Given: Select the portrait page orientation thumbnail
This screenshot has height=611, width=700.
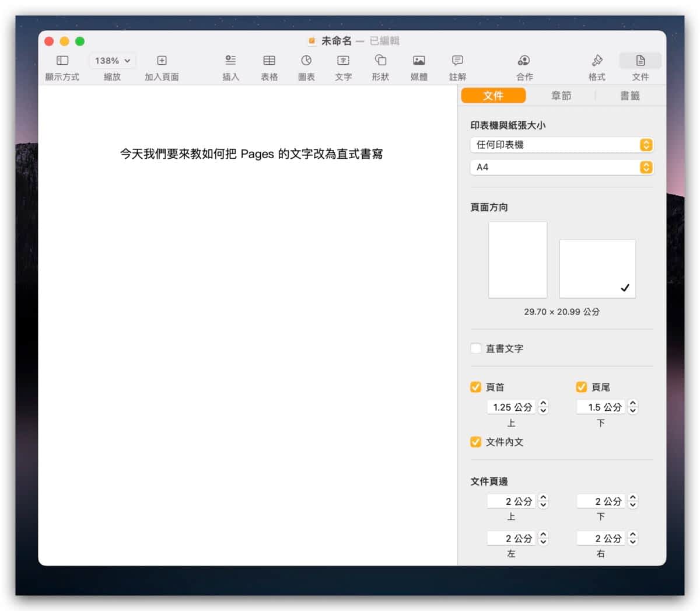Looking at the screenshot, I should point(517,260).
